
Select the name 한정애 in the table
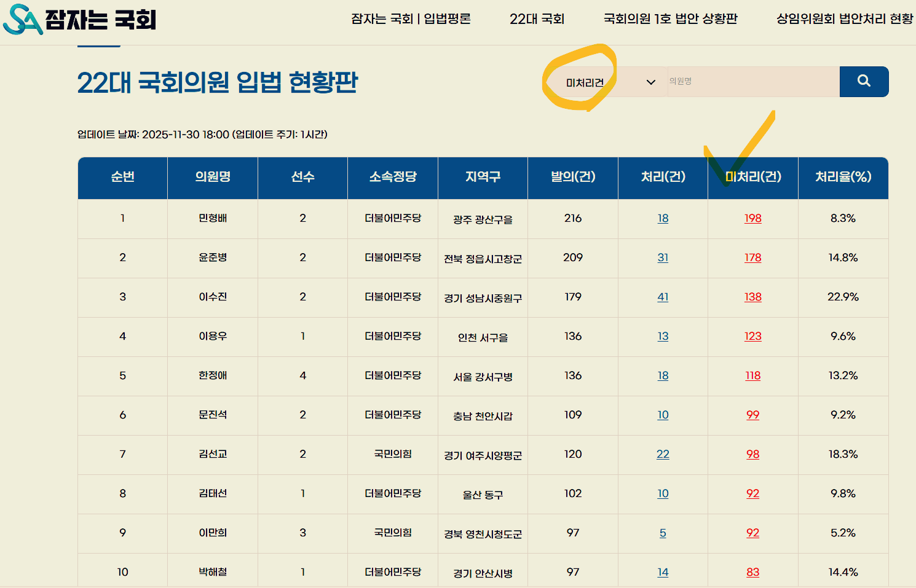pyautogui.click(x=213, y=375)
